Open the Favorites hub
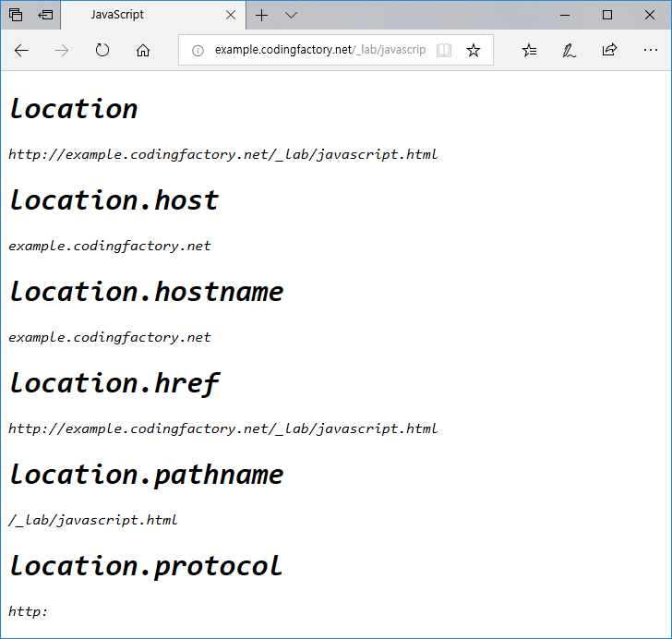Viewport: 672px width, 639px height. 529,50
